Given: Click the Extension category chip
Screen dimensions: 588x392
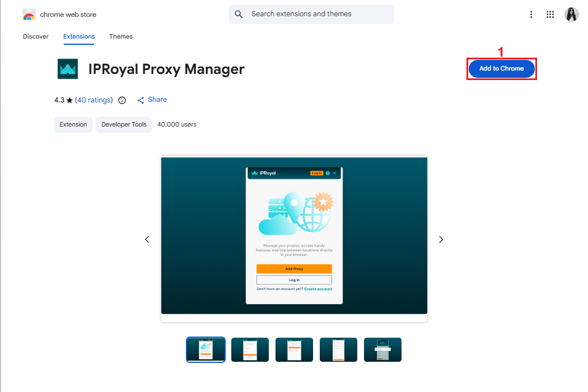Looking at the screenshot, I should 73,124.
